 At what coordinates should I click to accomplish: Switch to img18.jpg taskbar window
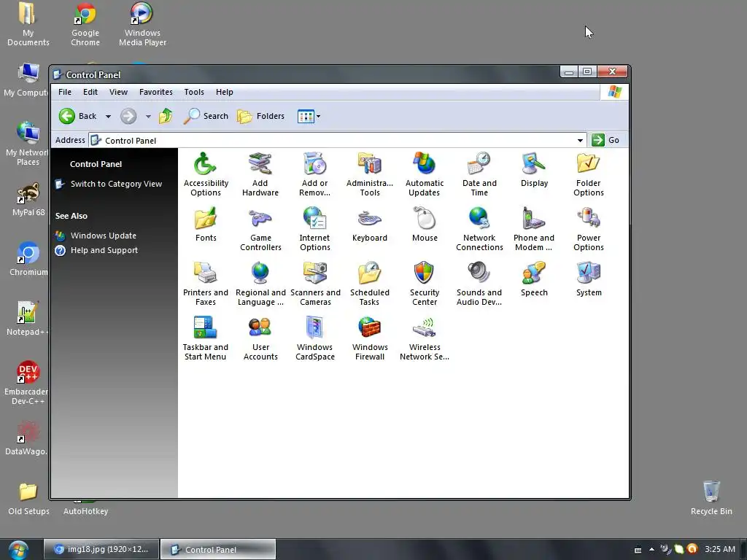point(101,549)
